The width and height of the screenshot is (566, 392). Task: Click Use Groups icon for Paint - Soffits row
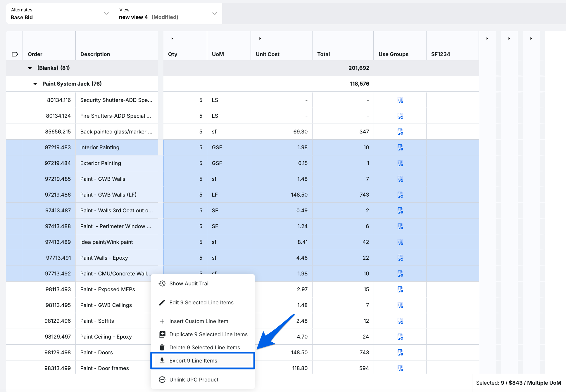(400, 321)
